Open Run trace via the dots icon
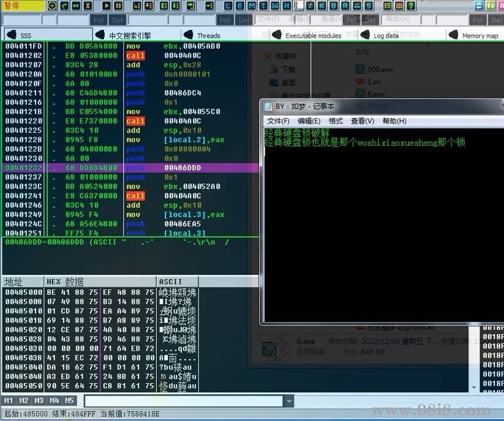 [x=357, y=6]
